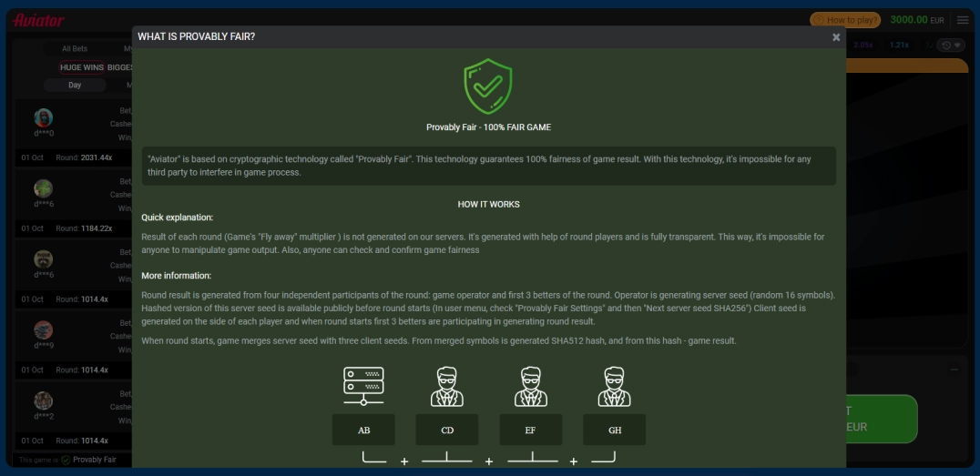Click the 3000.00 EUR balance
The width and height of the screenshot is (980, 476).
click(x=917, y=20)
